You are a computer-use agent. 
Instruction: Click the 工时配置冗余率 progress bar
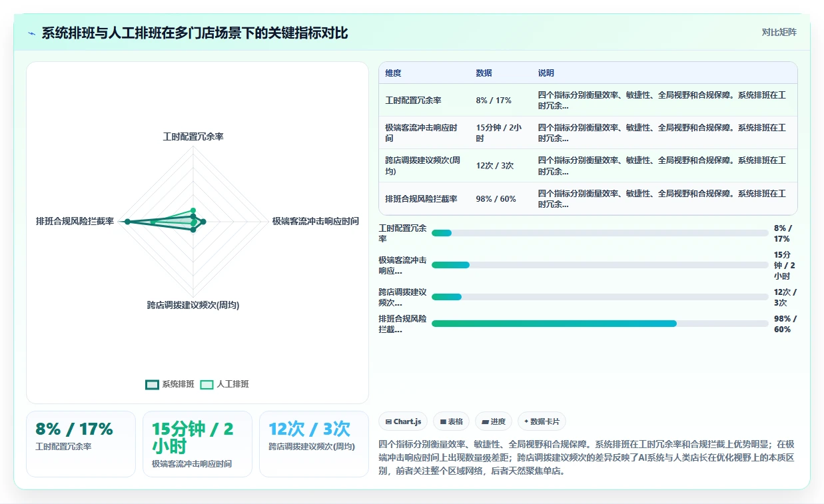600,233
